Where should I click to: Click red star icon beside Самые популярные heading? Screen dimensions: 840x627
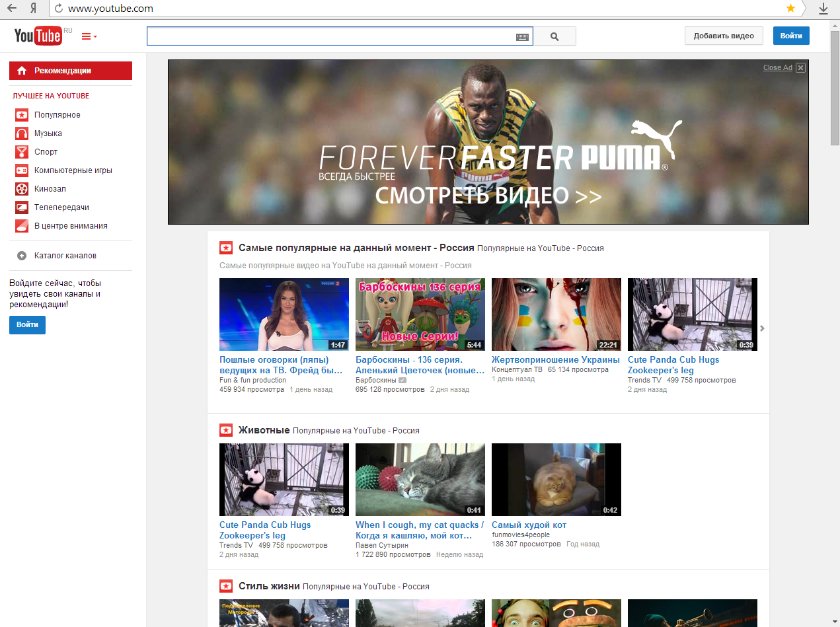pyautogui.click(x=226, y=248)
